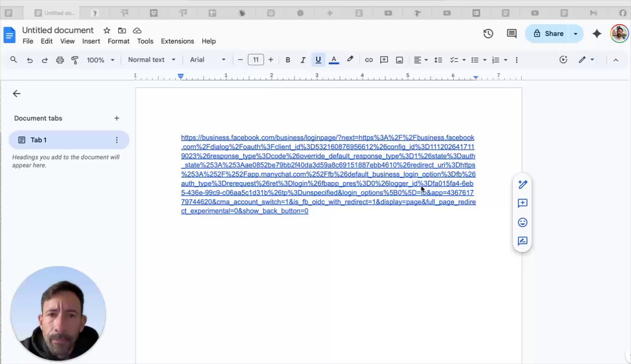Undo the last action
The height and width of the screenshot is (364, 631).
pos(30,60)
